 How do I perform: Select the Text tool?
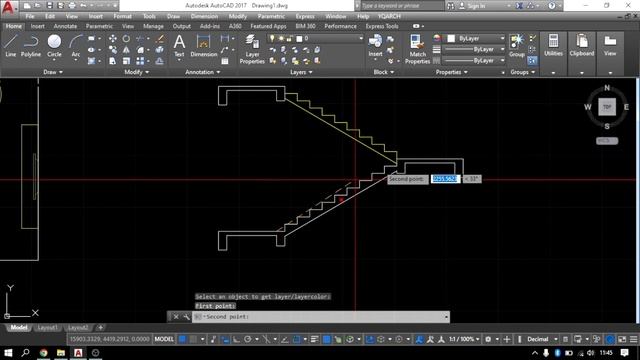pyautogui.click(x=179, y=45)
